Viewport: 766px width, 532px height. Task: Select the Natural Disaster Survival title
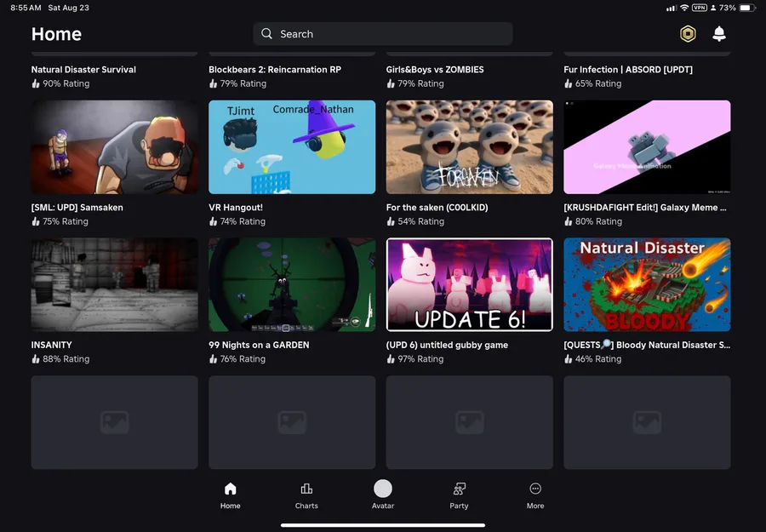click(x=83, y=69)
